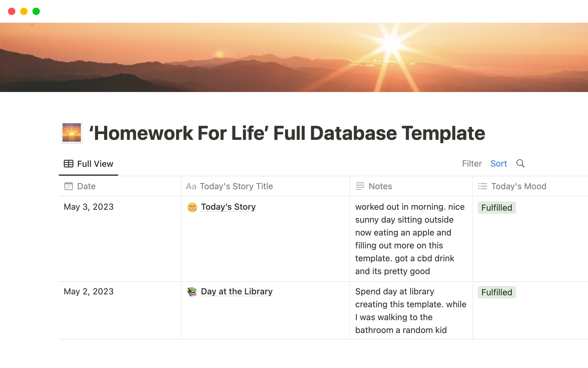Click the Fulfilled tag for May 3
The width and height of the screenshot is (588, 368).
tap(496, 208)
